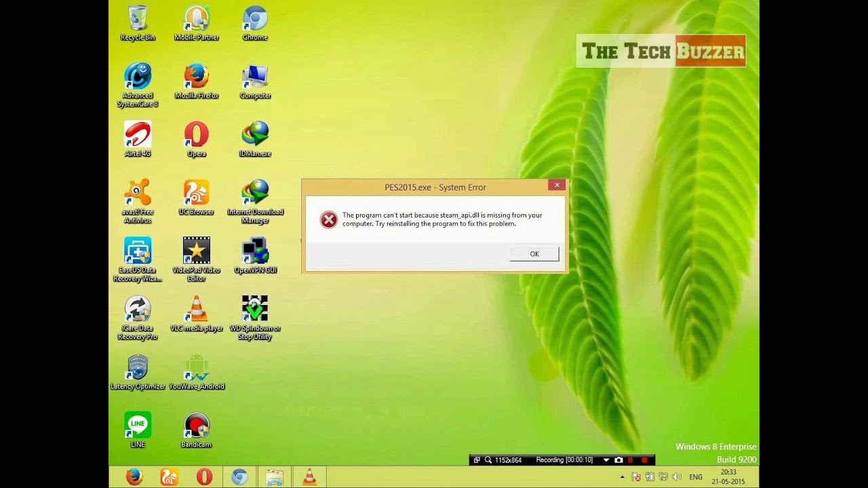Viewport: 868px width, 488px height.
Task: Select the Latency Optimizer desktop icon
Action: coord(138,372)
